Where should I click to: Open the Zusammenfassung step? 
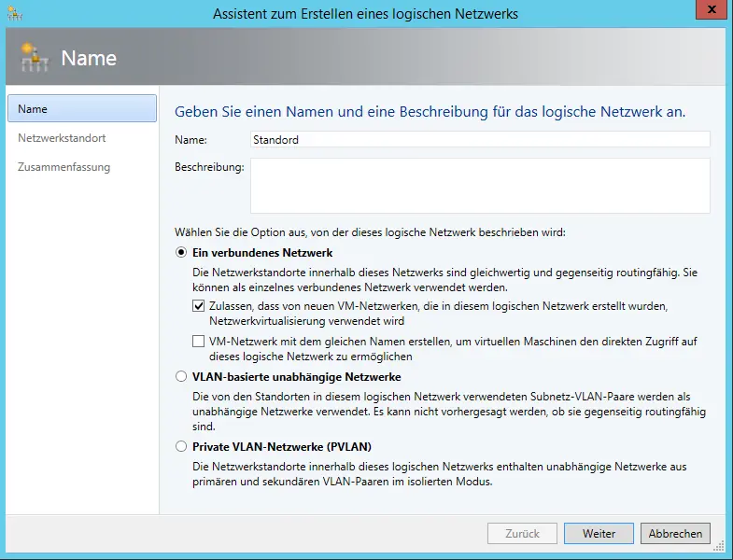point(63,167)
